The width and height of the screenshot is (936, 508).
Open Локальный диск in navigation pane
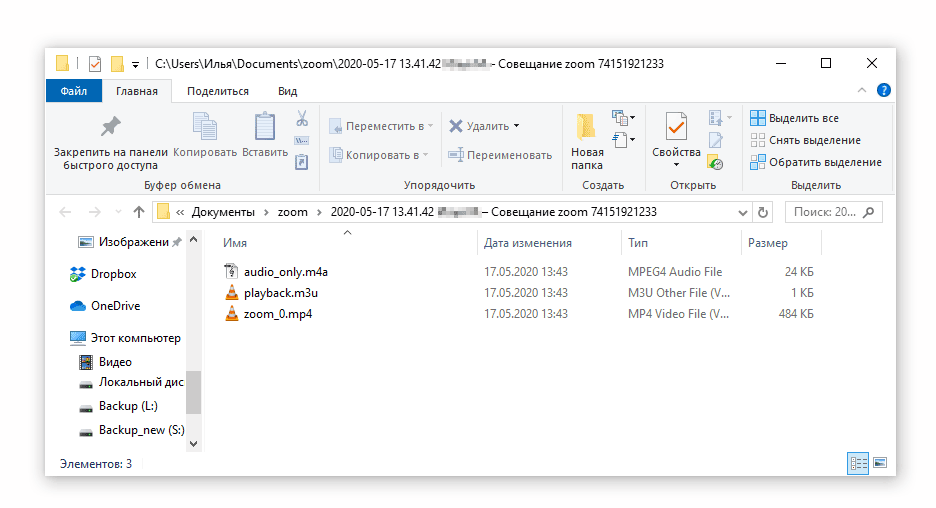(131, 382)
